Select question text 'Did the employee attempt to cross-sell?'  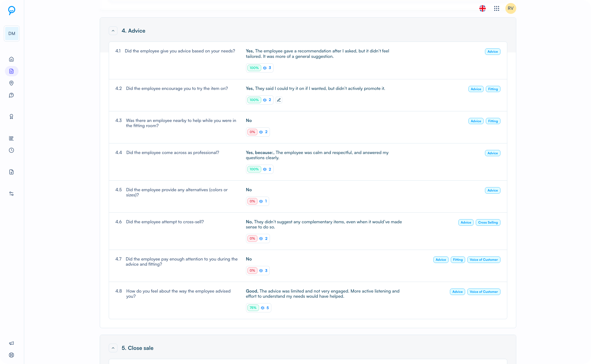(x=165, y=222)
